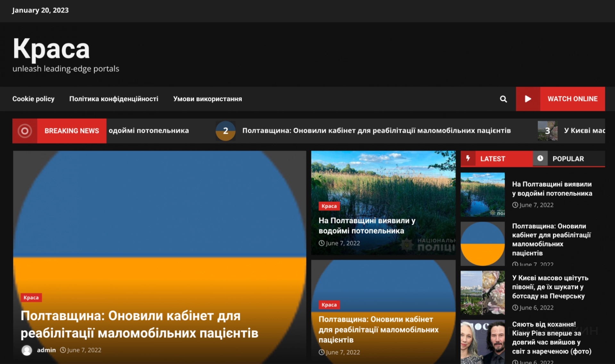Switch to the Popular tab

click(568, 159)
